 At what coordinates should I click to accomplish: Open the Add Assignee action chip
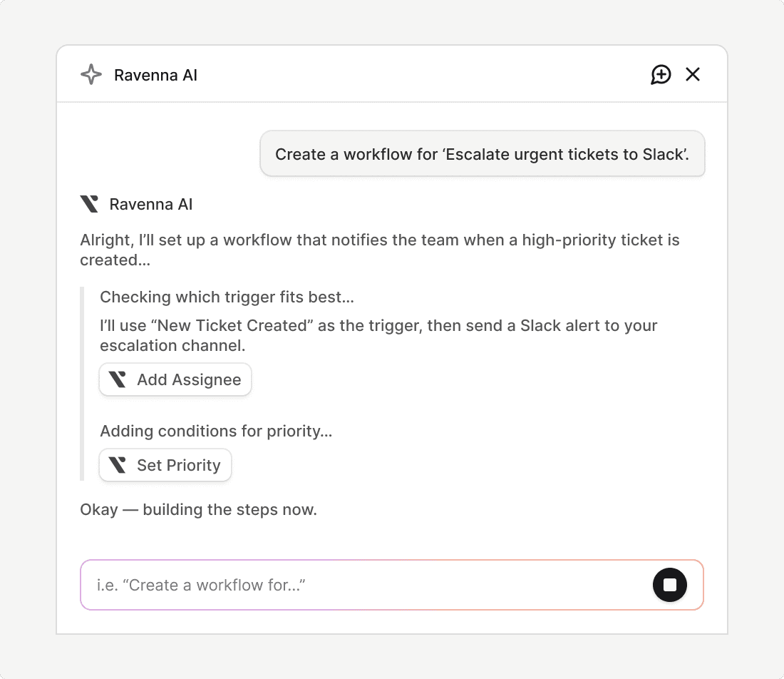coord(175,379)
